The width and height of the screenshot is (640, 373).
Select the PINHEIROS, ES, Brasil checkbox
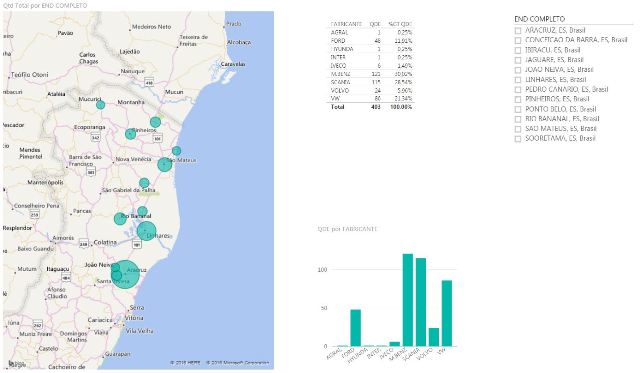[518, 100]
